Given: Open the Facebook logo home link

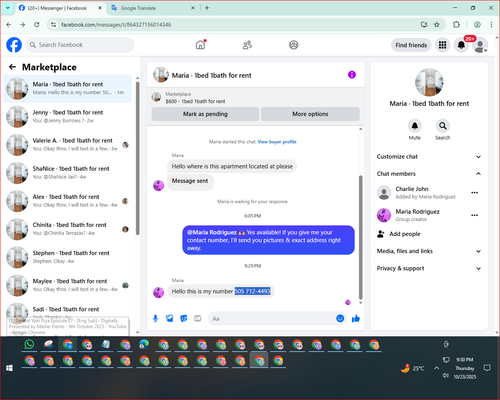Looking at the screenshot, I should click(14, 45).
